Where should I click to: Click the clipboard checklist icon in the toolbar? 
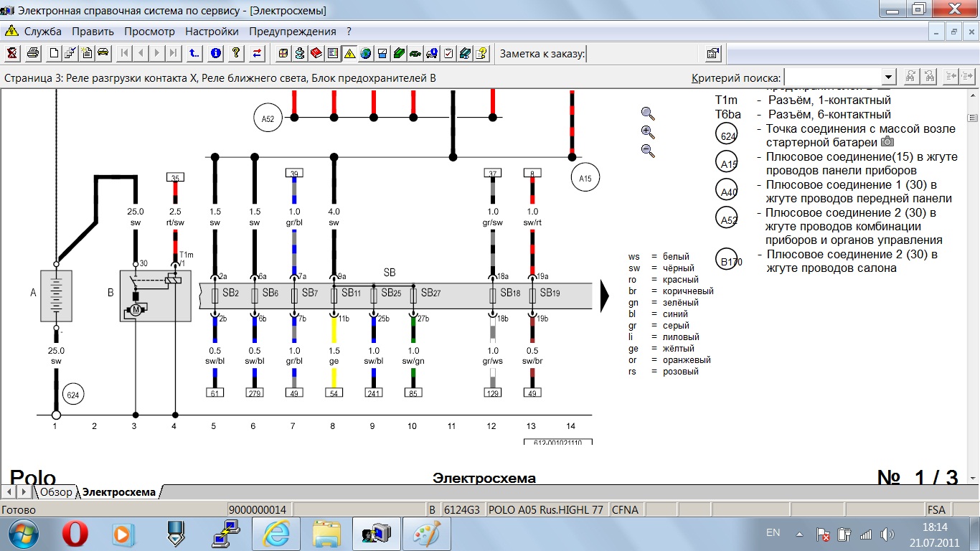tap(448, 53)
